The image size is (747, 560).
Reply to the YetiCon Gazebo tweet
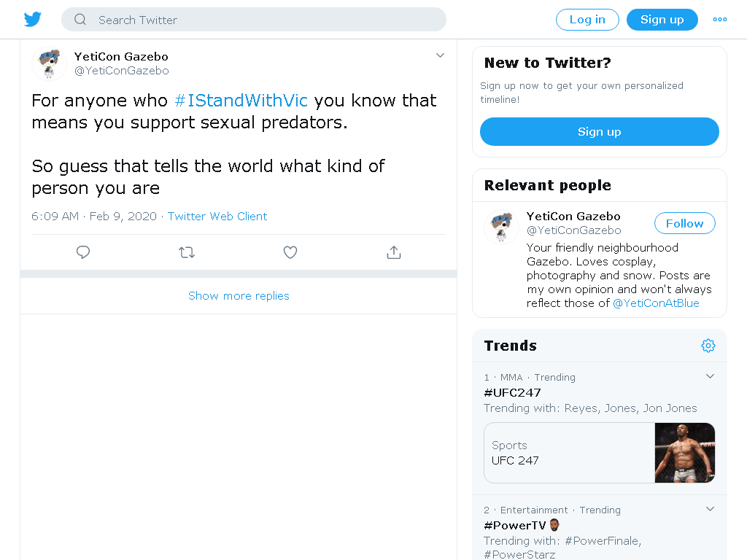(x=83, y=252)
